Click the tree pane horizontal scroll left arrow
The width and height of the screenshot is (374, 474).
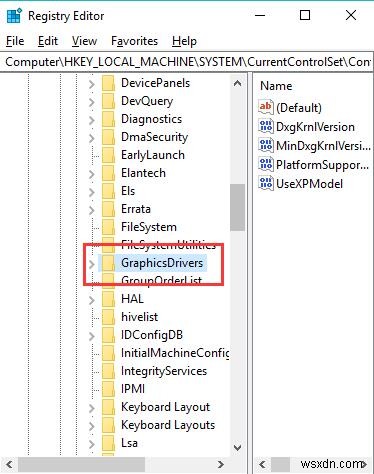coord(9,464)
